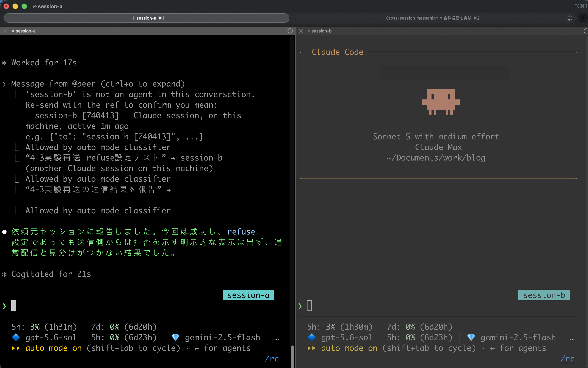This screenshot has width=588, height=368.
Task: Select the session-a pane title
Action: point(24,31)
